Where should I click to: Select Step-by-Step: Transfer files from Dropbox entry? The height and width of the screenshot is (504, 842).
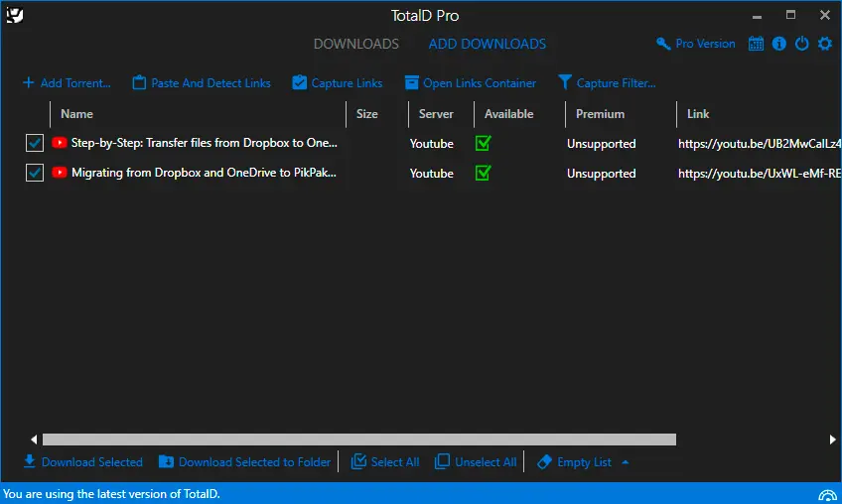point(205,143)
